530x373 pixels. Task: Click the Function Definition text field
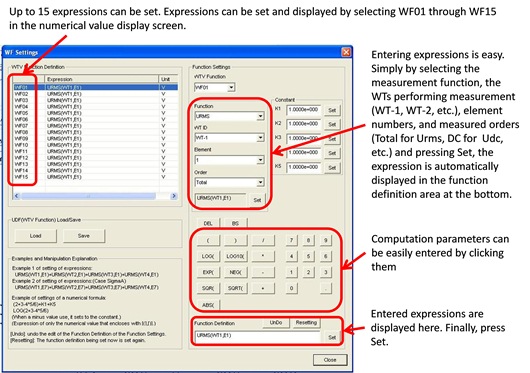coord(258,337)
